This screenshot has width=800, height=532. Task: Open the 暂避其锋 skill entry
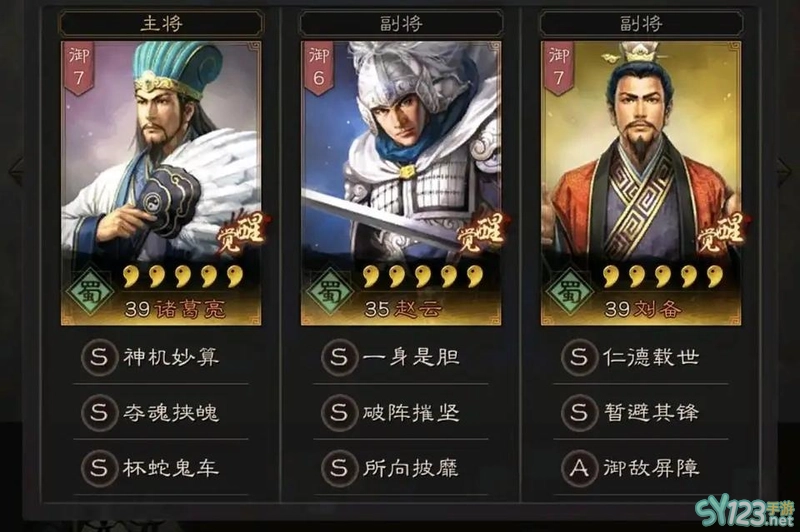tap(641, 412)
